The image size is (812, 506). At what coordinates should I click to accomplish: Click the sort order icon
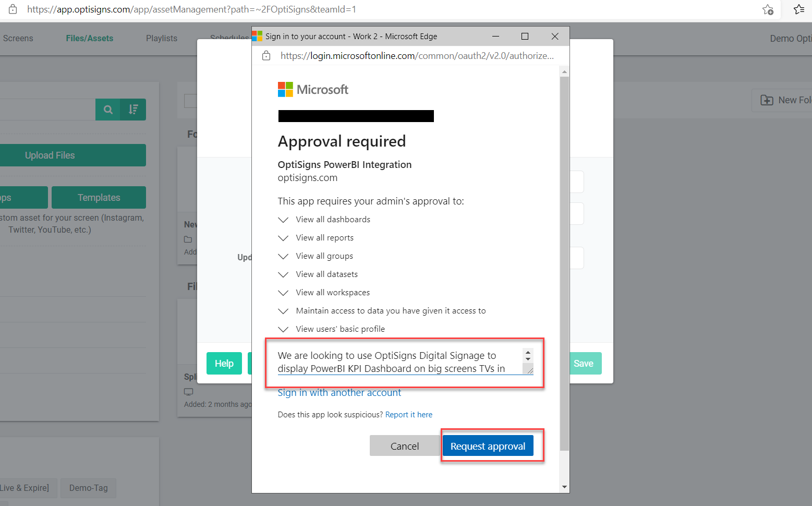point(134,110)
